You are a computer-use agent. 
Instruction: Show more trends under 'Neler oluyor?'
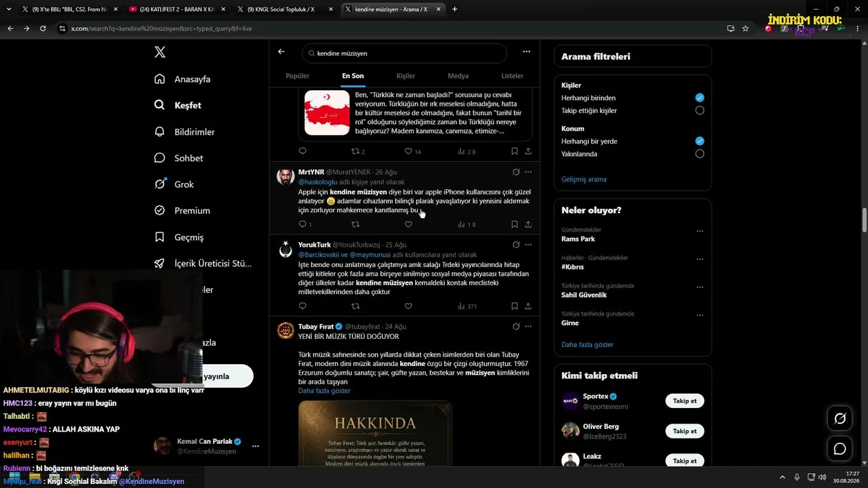[x=587, y=345]
